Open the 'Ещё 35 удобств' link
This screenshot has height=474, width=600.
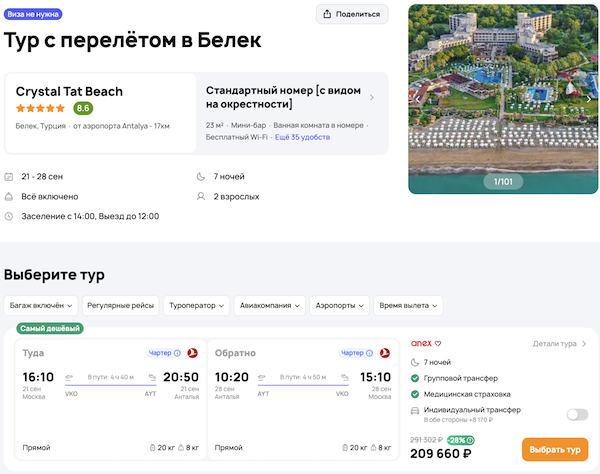click(x=302, y=136)
